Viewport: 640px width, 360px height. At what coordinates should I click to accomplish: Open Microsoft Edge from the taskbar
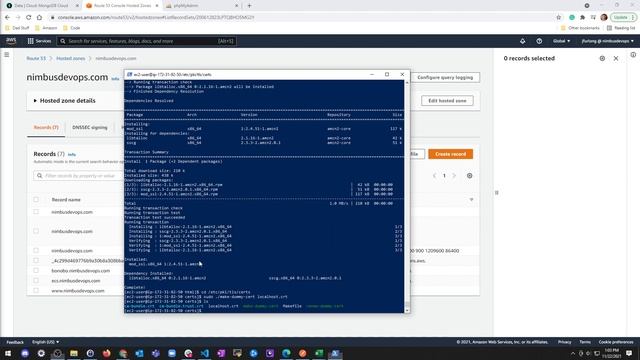(286, 353)
